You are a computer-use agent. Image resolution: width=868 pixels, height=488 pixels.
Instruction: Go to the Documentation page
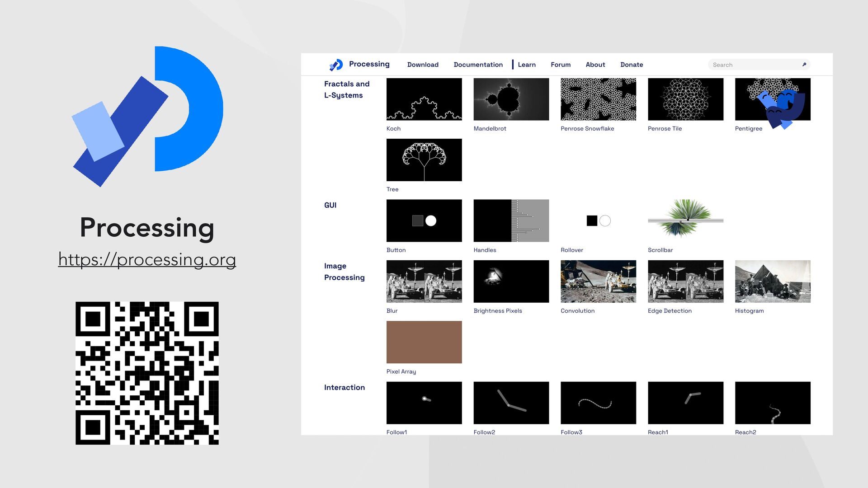click(478, 65)
